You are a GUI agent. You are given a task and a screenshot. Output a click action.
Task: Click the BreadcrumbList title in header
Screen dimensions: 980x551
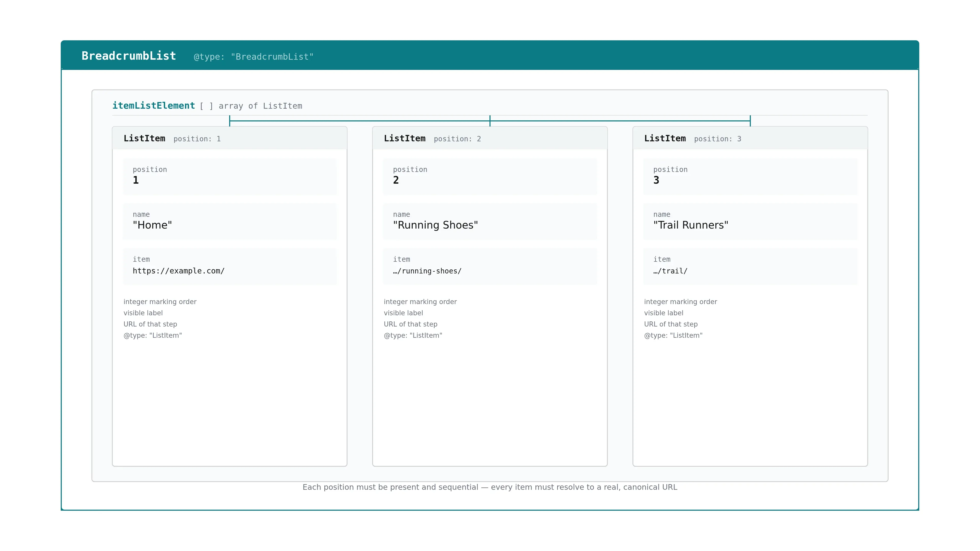point(129,56)
